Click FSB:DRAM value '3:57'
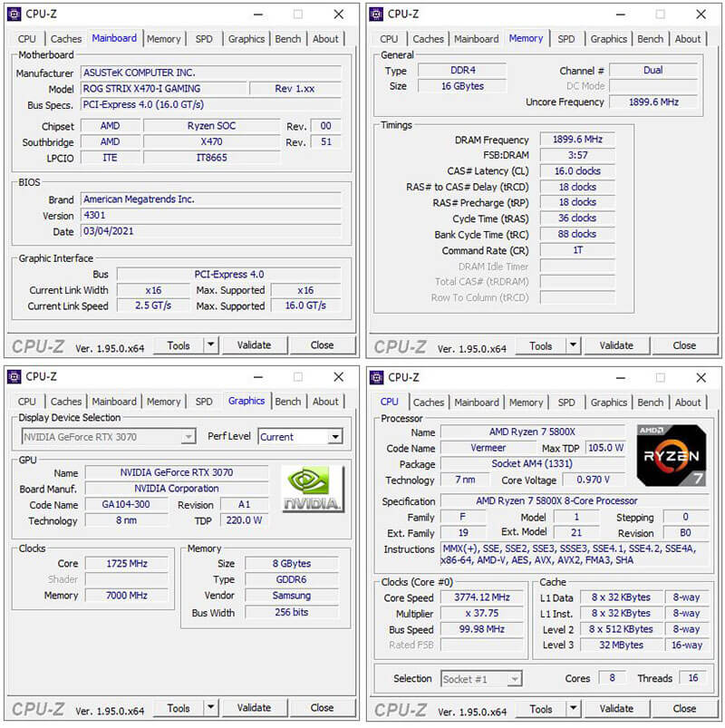Viewport: 725px width, 728px height. coord(577,155)
